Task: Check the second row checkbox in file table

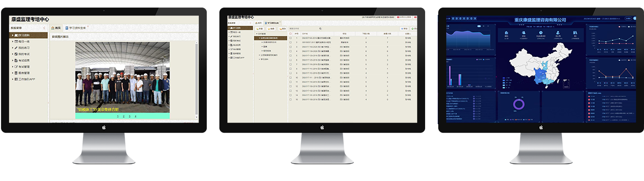Action: [291, 42]
